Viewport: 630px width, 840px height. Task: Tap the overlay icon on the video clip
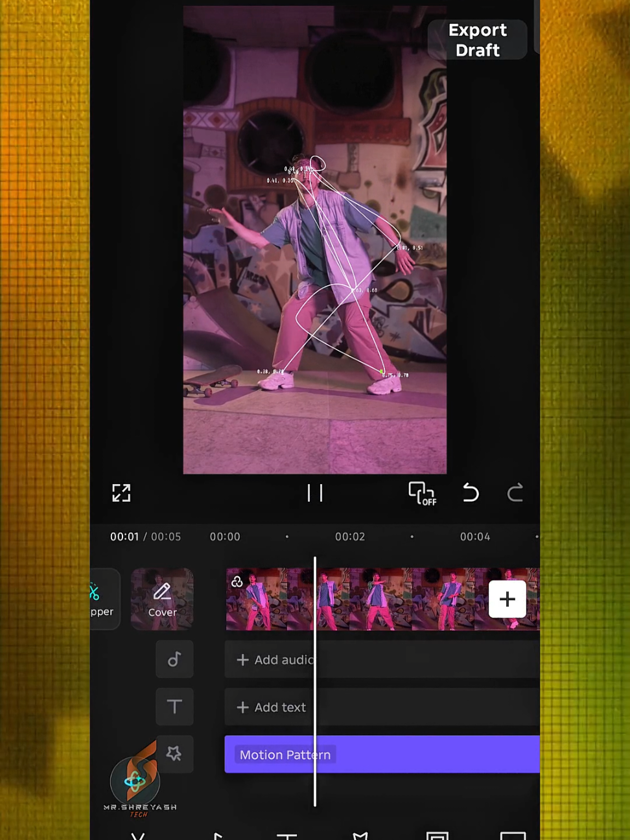pos(237,581)
